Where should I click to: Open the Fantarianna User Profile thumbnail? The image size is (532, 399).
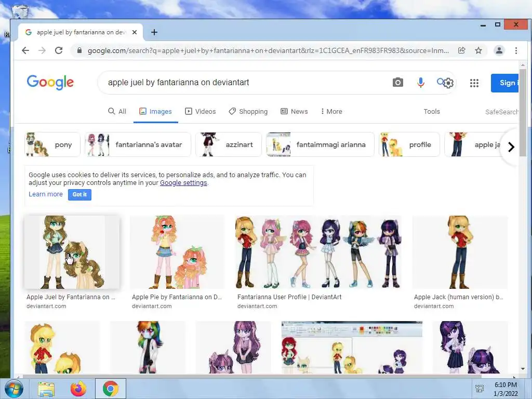pyautogui.click(x=318, y=252)
